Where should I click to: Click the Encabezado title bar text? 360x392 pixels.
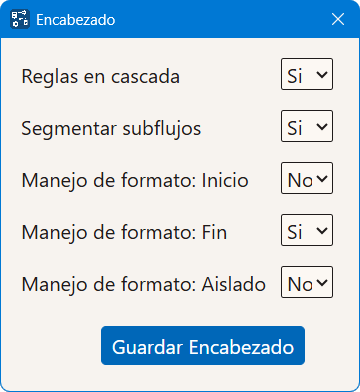point(76,20)
